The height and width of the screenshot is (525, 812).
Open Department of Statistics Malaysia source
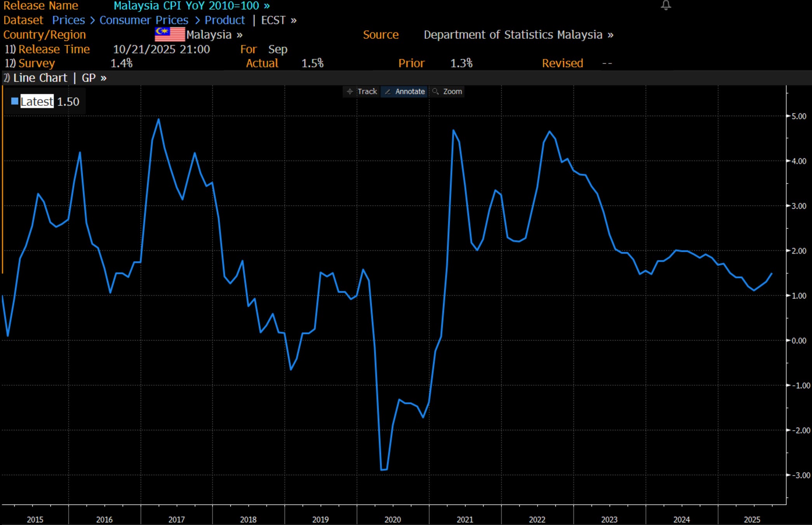click(518, 35)
